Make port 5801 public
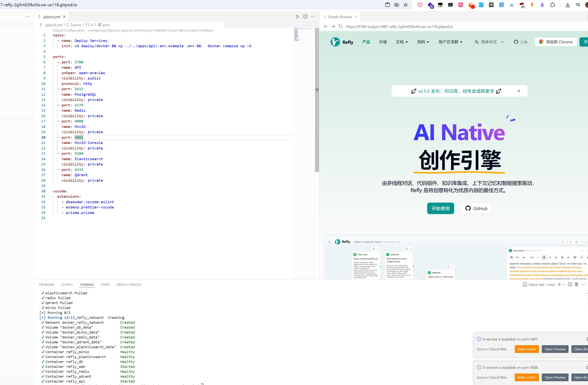The width and height of the screenshot is (588, 385). pos(526,349)
